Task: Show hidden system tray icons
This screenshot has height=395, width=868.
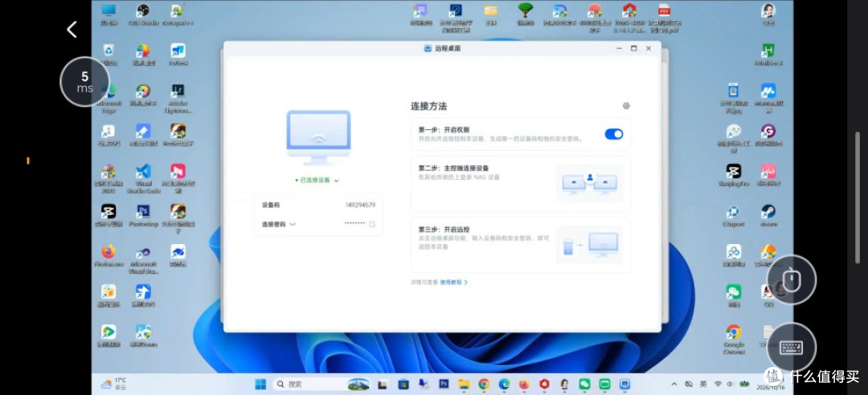Action: 674,384
